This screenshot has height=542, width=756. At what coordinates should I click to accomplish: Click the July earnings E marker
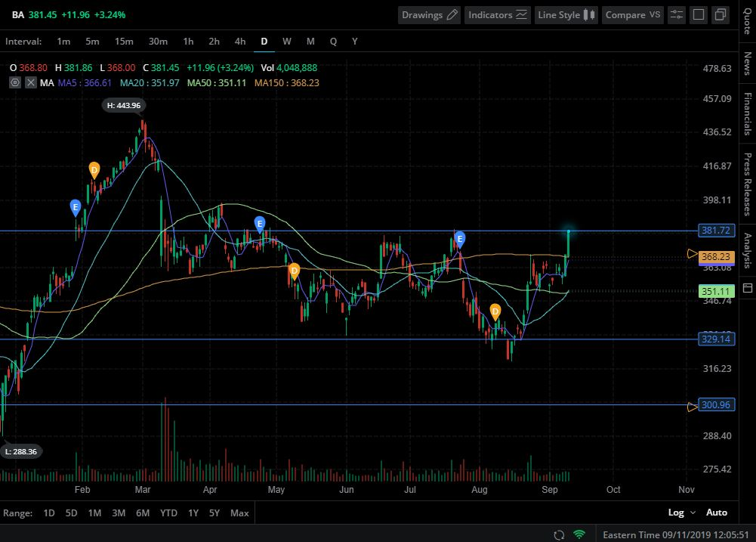point(459,239)
